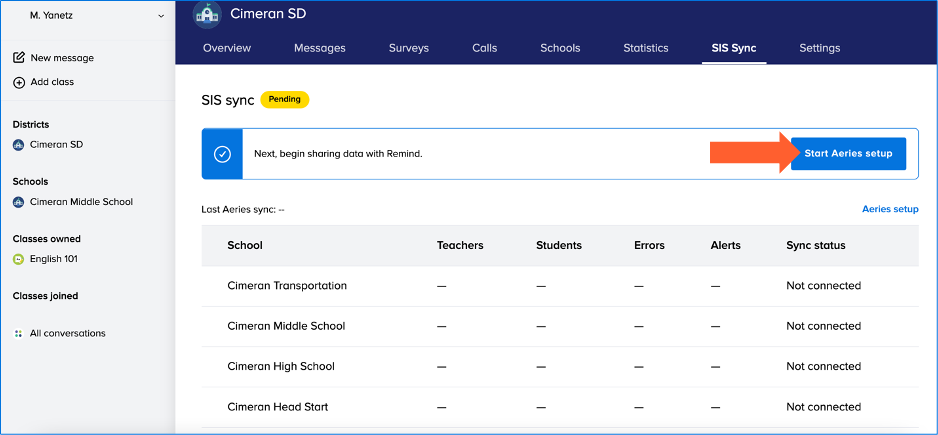Screen dimensions: 938x435
Task: Open the Surveys tab
Action: click(408, 48)
